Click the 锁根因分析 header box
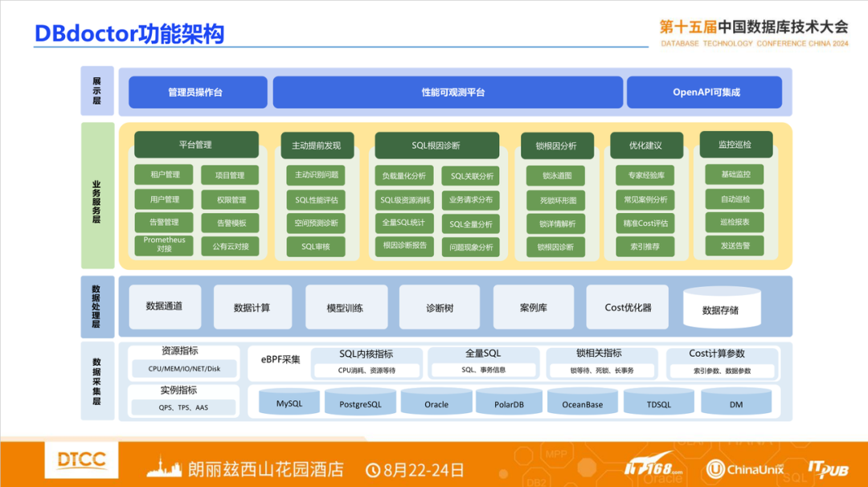Viewport: 868px width, 487px height. click(x=557, y=146)
